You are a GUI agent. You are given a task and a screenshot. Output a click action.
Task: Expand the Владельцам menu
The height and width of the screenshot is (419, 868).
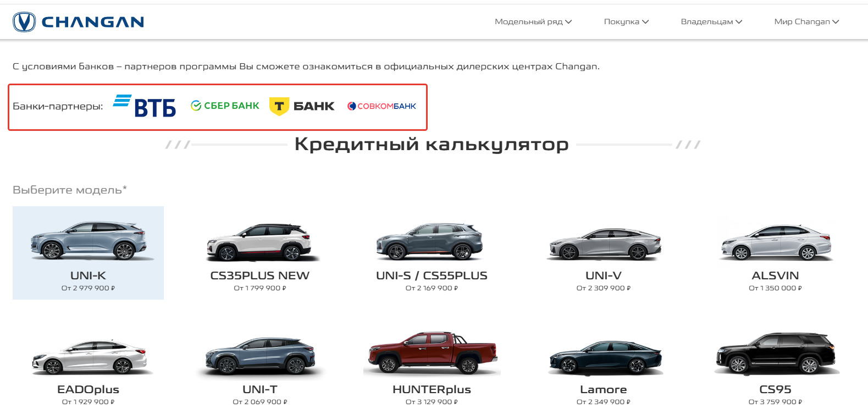tap(711, 22)
